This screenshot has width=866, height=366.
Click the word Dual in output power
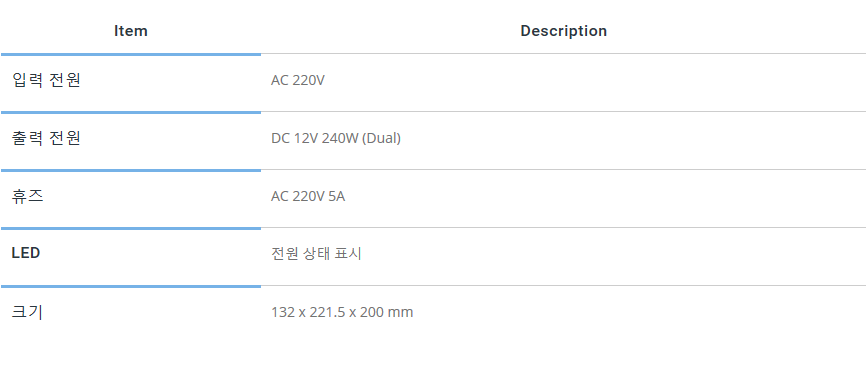point(381,139)
